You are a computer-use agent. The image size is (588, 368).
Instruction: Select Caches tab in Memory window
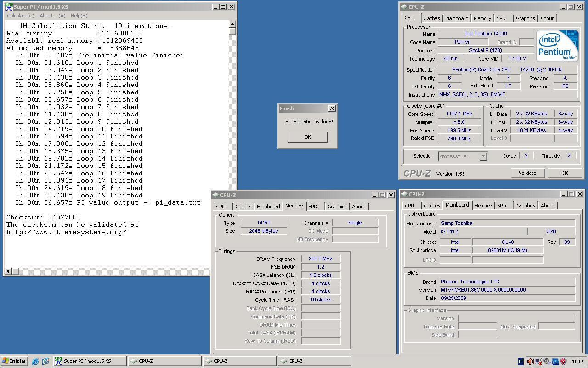(243, 207)
